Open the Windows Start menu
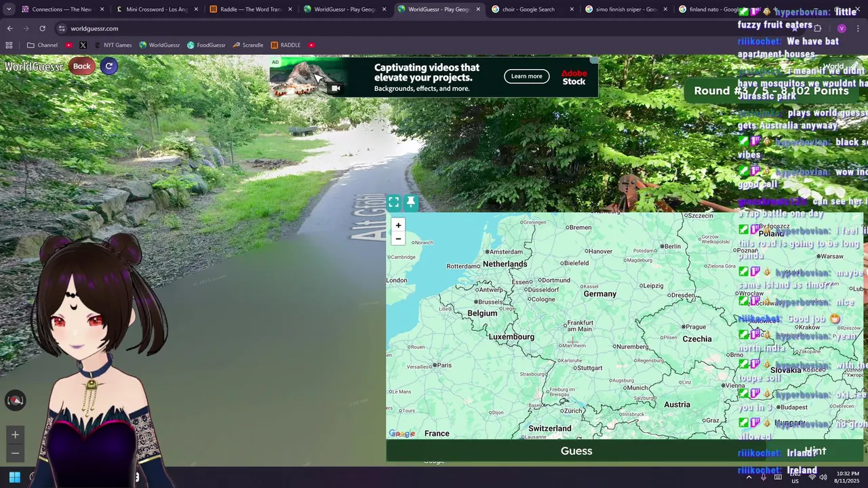 tap(14, 477)
